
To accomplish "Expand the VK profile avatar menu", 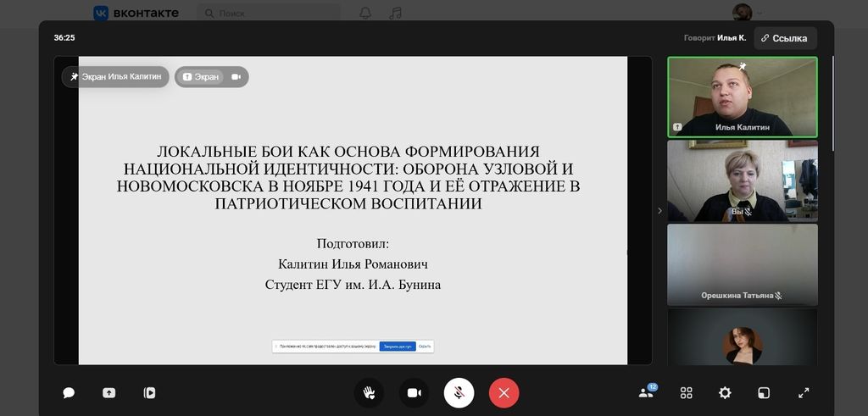I will pyautogui.click(x=745, y=13).
